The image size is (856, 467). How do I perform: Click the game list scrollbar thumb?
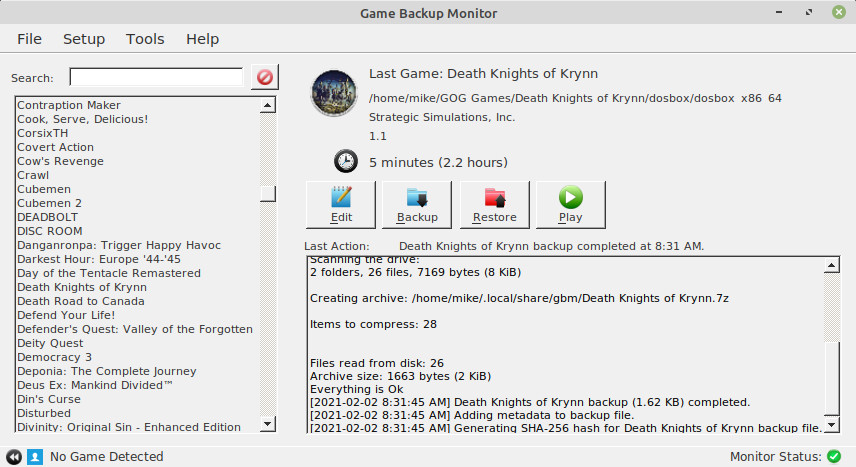268,194
